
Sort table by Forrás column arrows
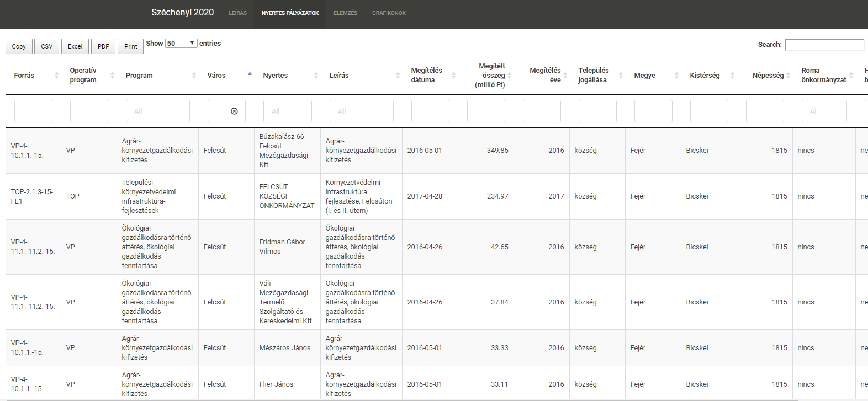pos(56,76)
